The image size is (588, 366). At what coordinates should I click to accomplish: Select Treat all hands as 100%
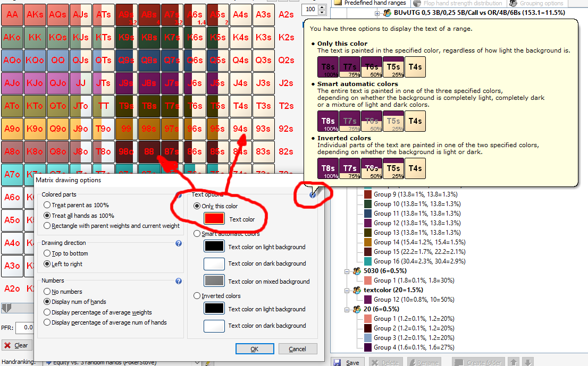[79, 216]
